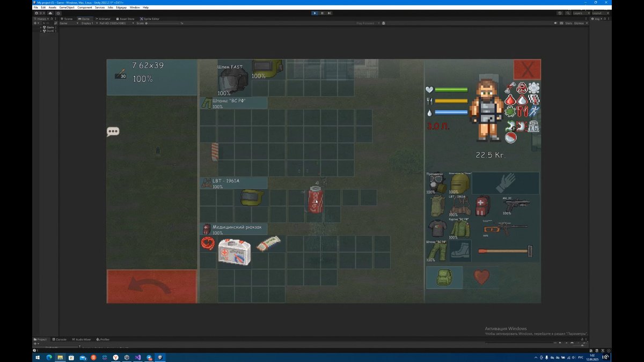
Task: Switch to the Console tab
Action: (x=60, y=339)
